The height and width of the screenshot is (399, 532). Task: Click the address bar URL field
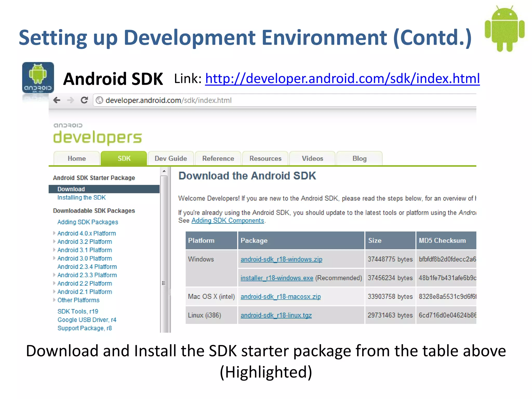point(284,100)
